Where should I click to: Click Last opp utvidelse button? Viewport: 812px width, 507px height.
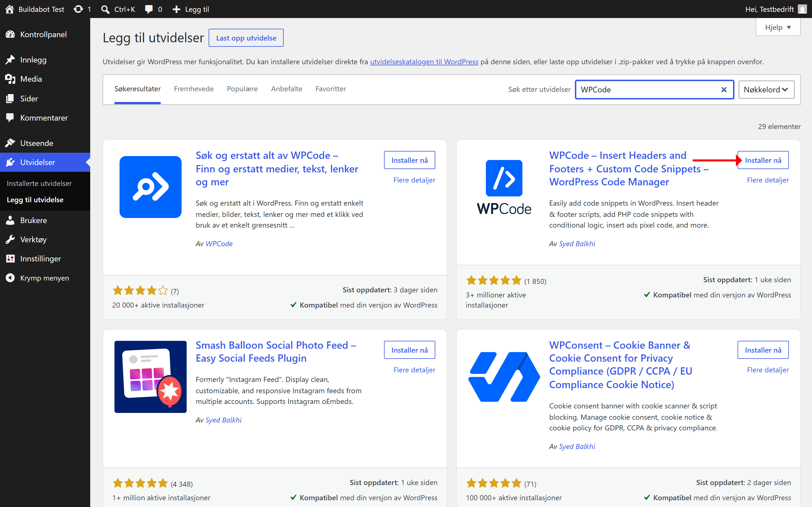click(x=246, y=38)
